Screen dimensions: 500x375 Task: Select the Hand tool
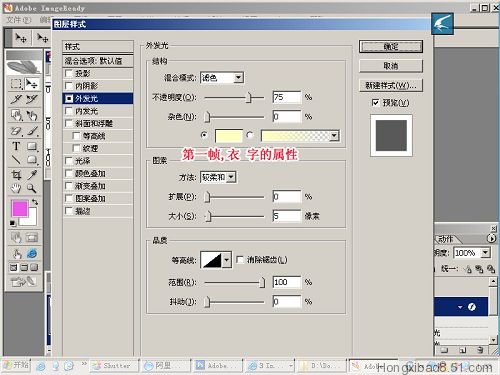click(x=16, y=188)
